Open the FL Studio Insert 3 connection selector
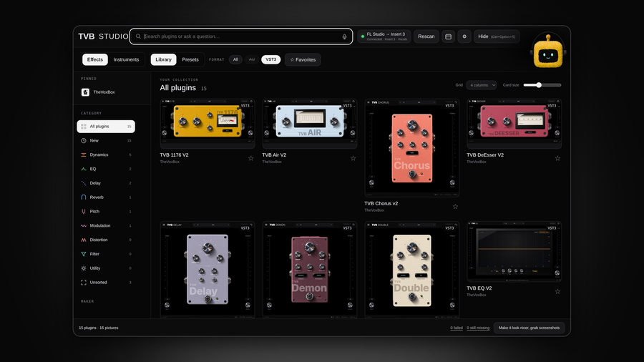 pyautogui.click(x=384, y=36)
